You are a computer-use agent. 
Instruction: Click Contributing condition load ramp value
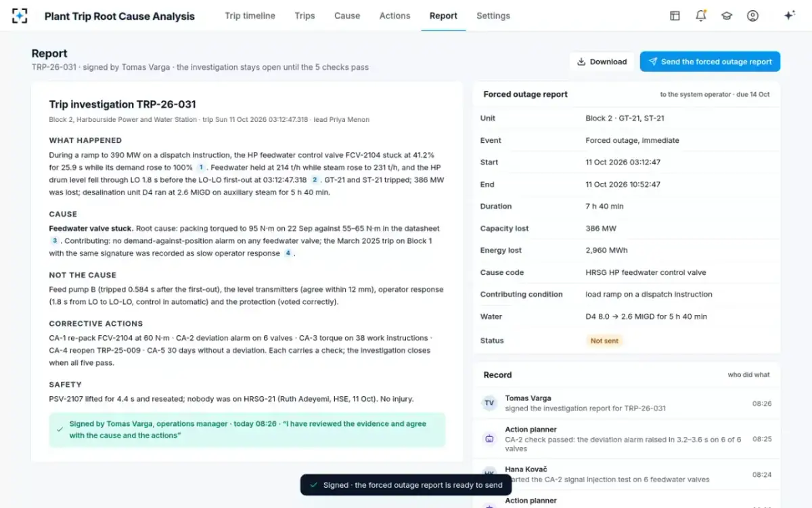click(649, 294)
